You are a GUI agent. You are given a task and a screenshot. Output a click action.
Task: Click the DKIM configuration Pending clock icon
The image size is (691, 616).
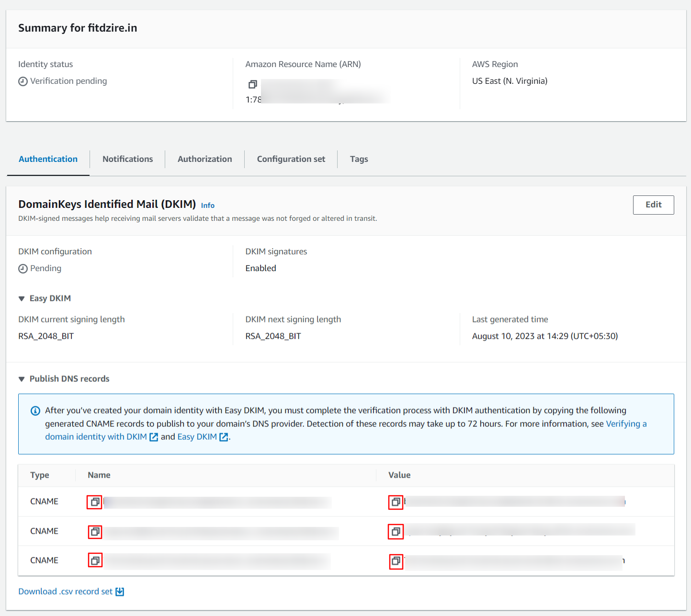[23, 269]
